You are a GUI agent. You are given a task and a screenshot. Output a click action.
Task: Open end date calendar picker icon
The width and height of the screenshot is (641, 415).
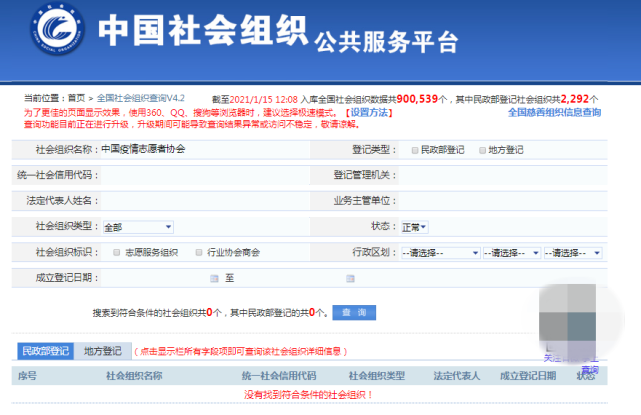click(350, 278)
